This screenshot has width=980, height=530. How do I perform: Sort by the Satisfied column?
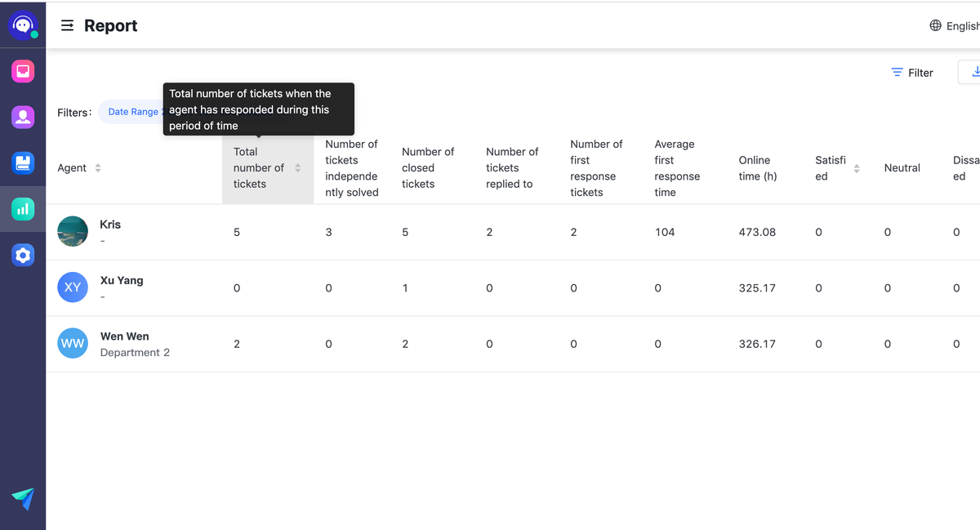point(856,168)
